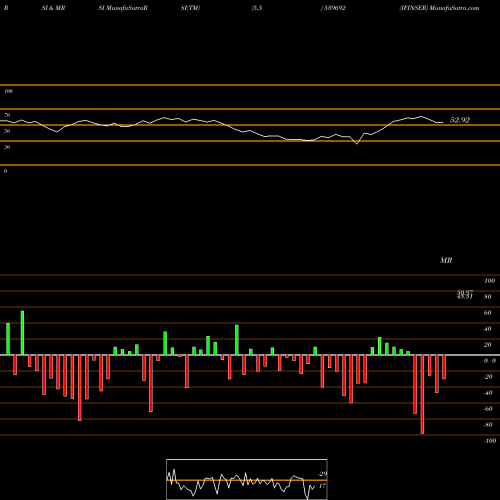500x500 pixels.
Task: Click the 'SI MunafaSutraR' header text
Action: pos(123,8)
